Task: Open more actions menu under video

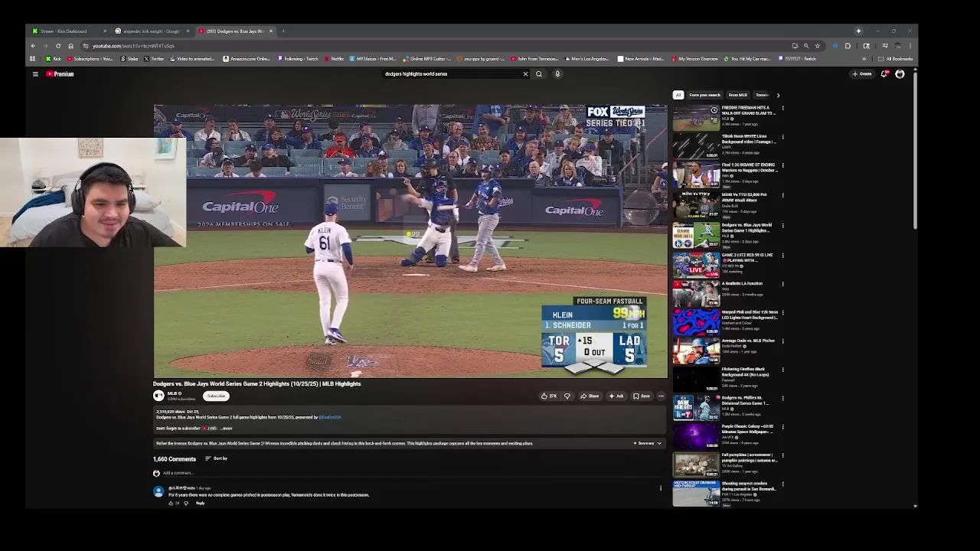Action: pos(661,396)
